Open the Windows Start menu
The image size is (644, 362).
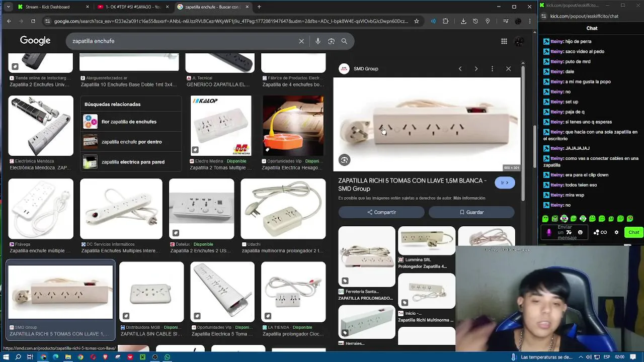pos(6,357)
